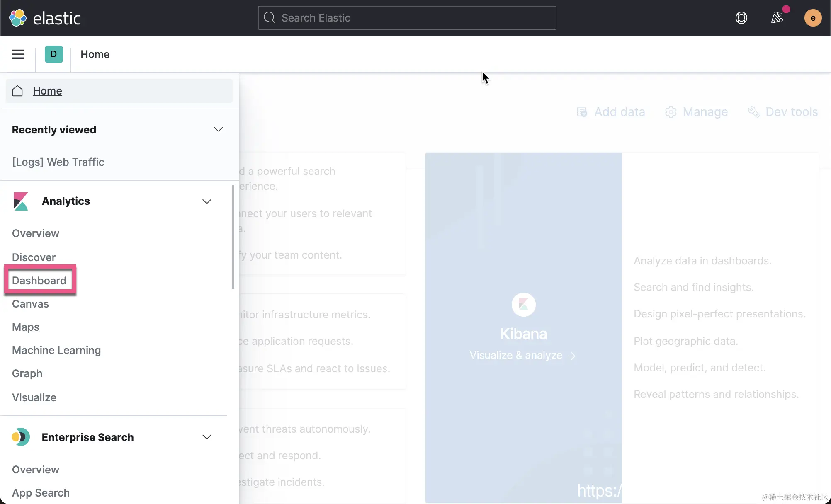Toggle the hamburger navigation menu
The height and width of the screenshot is (504, 831).
pos(17,54)
